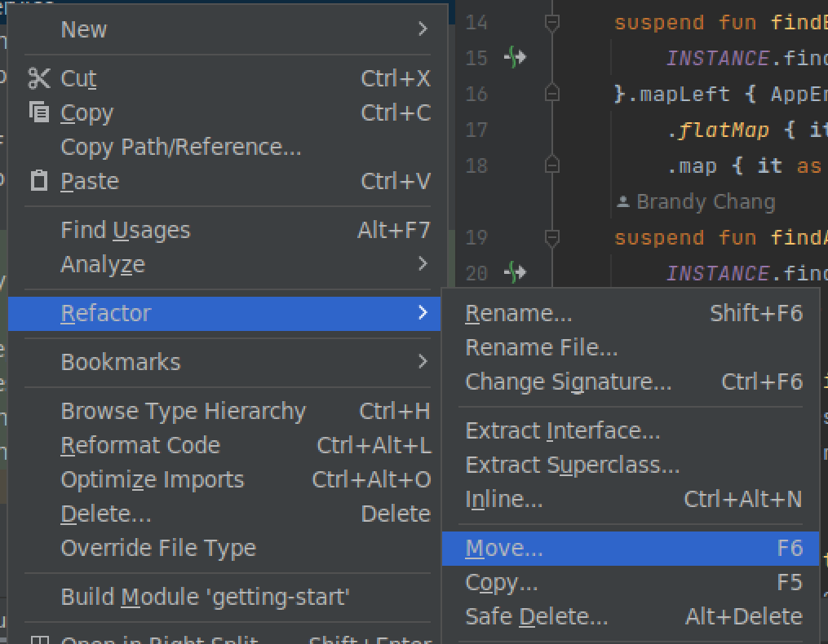828x644 pixels.
Task: Click the Brandy Chang author annotation
Action: coord(705,201)
